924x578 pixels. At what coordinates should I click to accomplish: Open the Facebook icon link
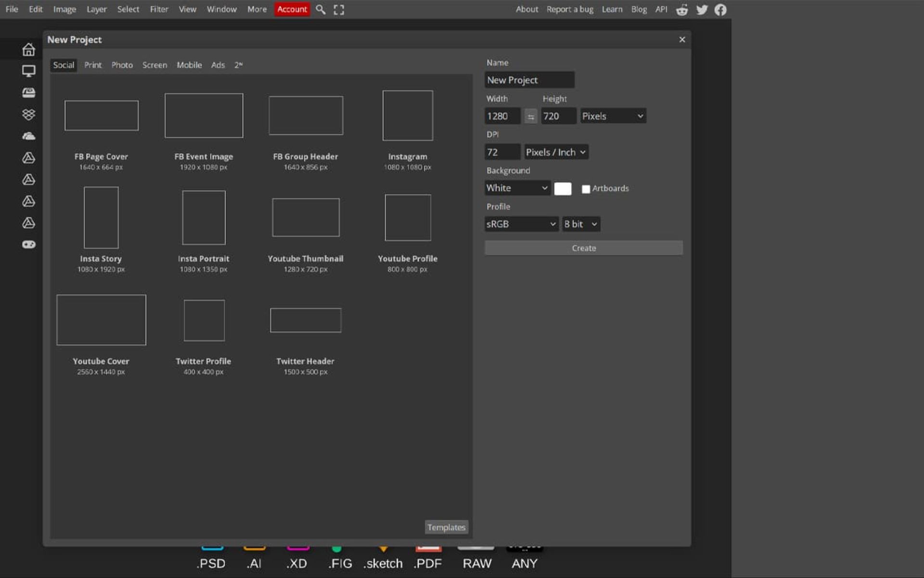click(x=720, y=10)
